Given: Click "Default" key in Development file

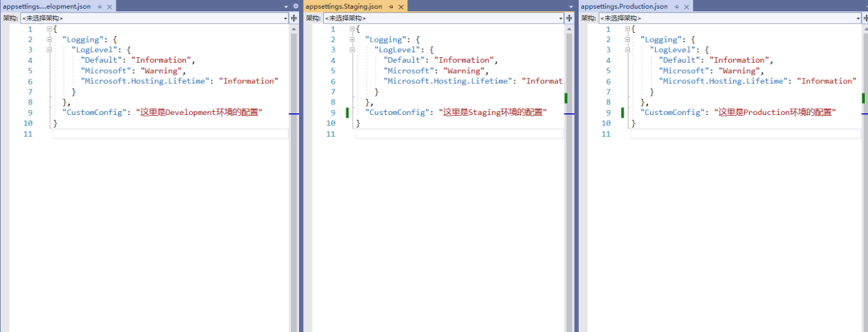Looking at the screenshot, I should coord(100,60).
